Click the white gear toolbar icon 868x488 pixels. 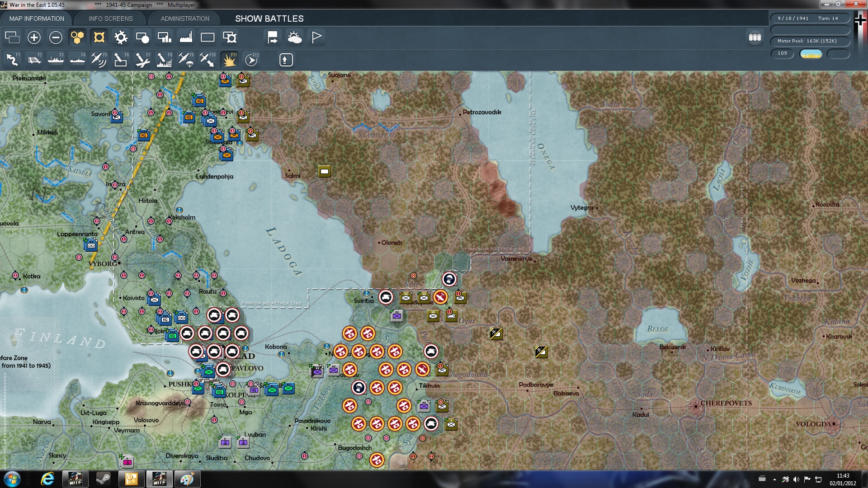point(121,37)
